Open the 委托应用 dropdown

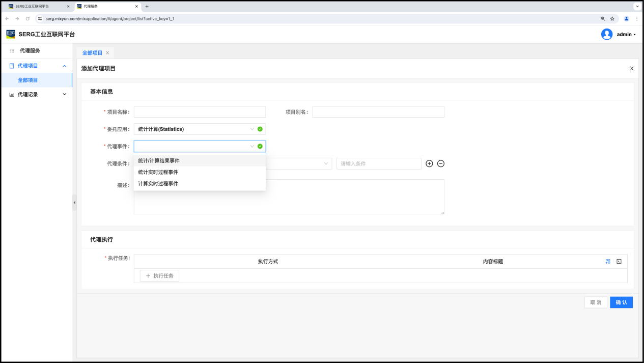tap(199, 129)
